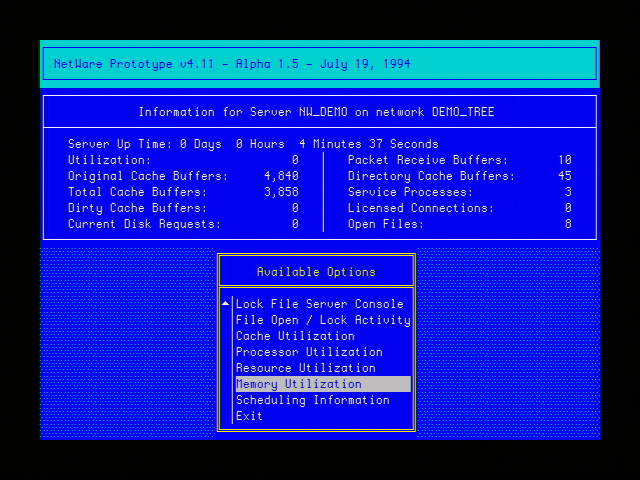Click the Dirty Cache Buffers label
The width and height of the screenshot is (640, 480).
tap(138, 208)
